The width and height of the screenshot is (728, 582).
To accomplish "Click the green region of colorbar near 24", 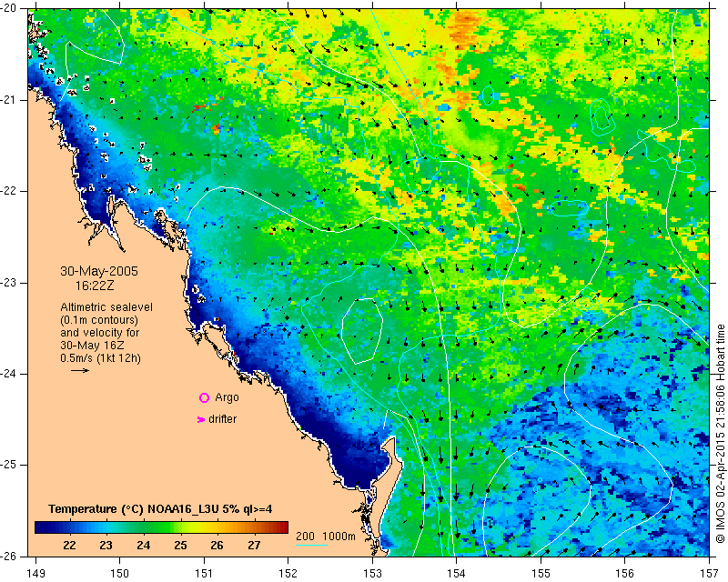I will (x=143, y=527).
